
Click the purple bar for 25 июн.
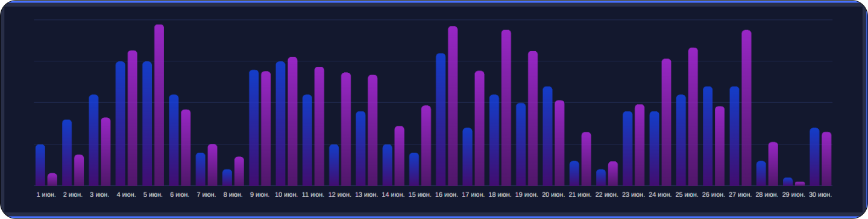coord(693,117)
